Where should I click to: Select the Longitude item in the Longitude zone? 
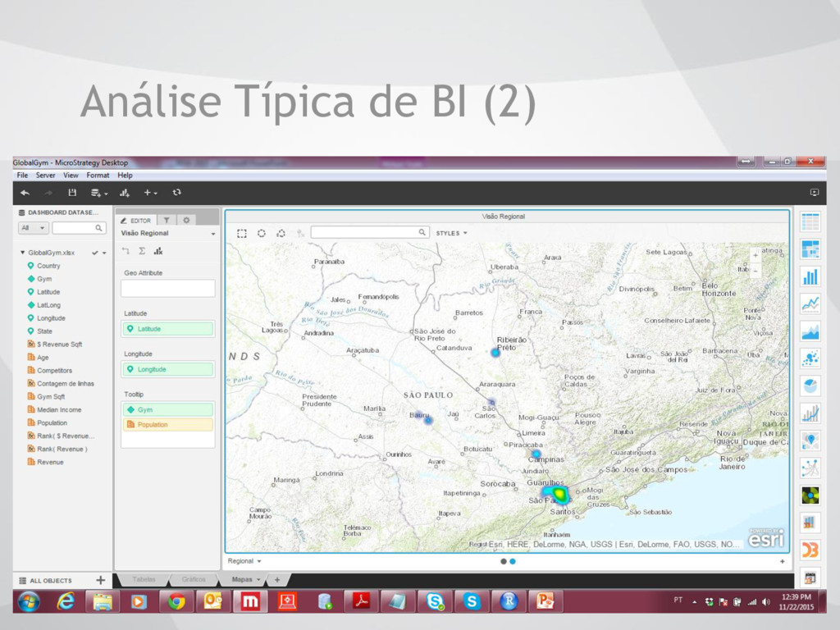click(x=167, y=369)
